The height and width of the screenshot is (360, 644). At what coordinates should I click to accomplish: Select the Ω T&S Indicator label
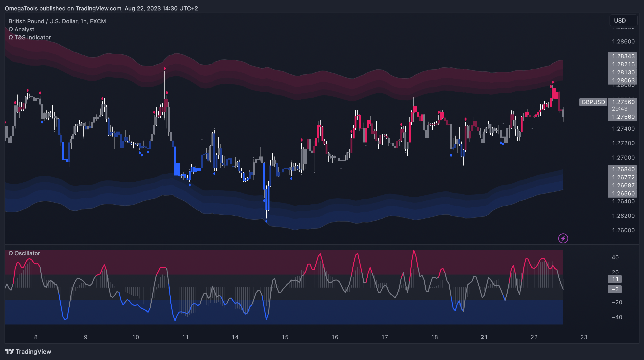coord(29,38)
